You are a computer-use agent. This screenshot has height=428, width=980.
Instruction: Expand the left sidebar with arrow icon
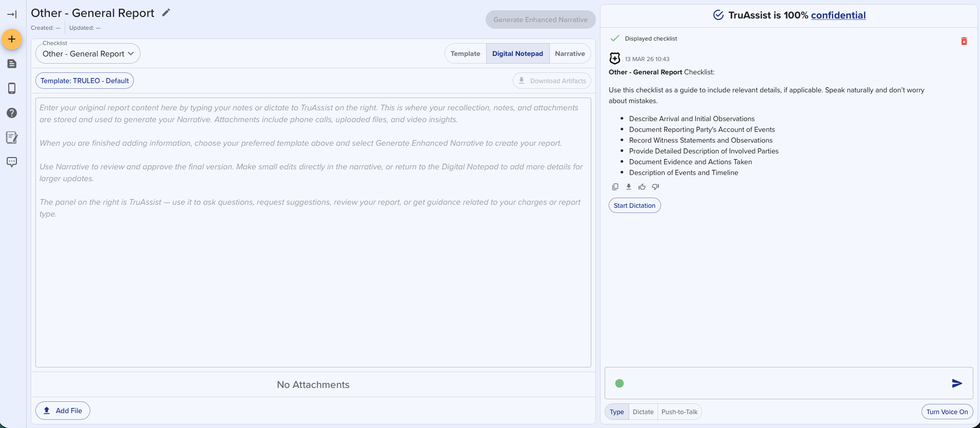(12, 14)
